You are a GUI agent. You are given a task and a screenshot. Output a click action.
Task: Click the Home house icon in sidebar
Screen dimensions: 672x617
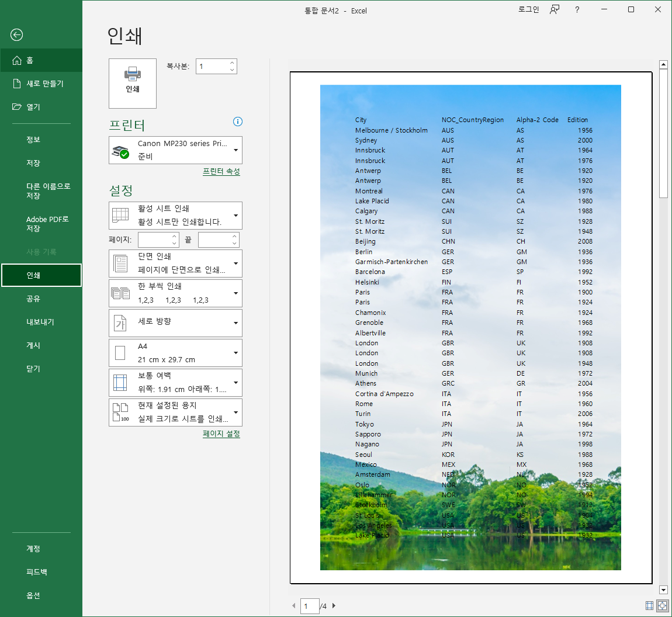pyautogui.click(x=17, y=60)
